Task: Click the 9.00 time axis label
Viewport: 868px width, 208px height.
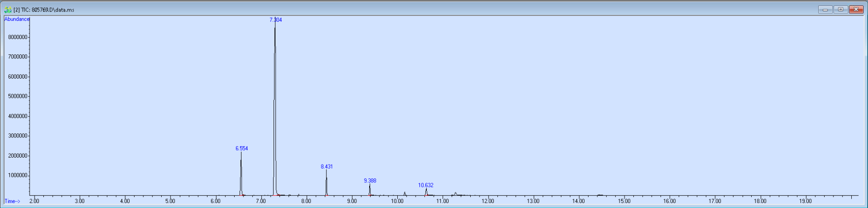Action: click(352, 201)
